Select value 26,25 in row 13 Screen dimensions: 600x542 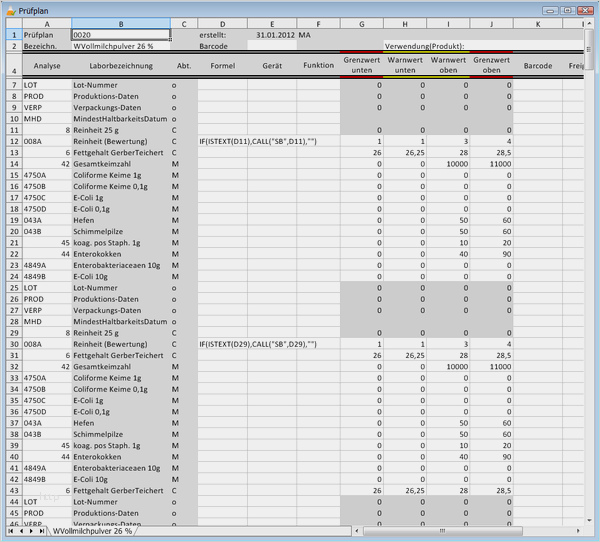405,152
